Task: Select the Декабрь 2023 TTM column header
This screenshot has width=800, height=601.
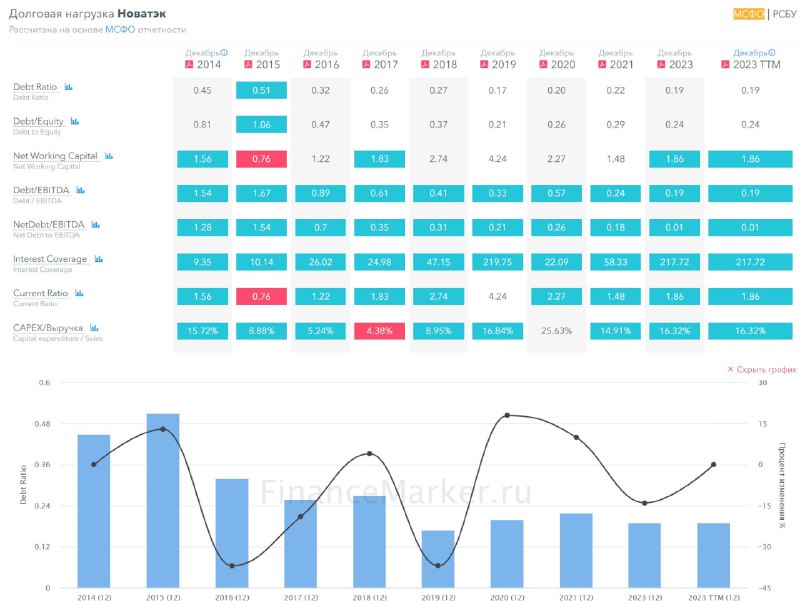Action: (751, 59)
